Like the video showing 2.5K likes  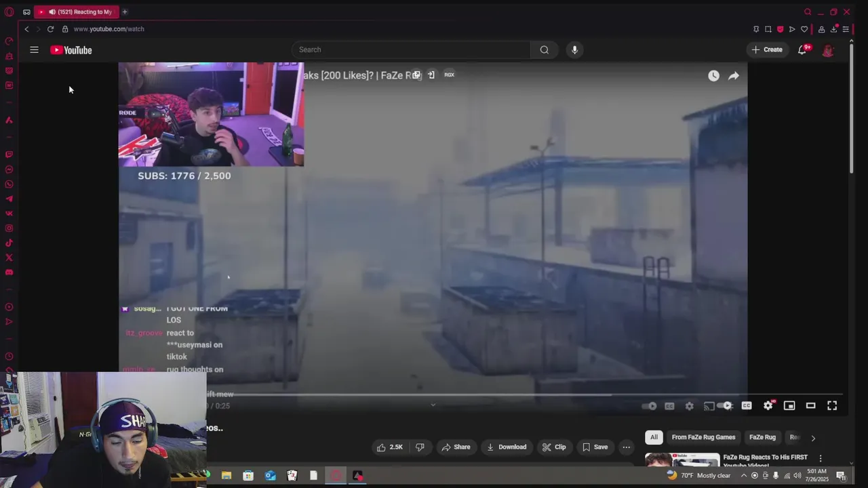(x=390, y=447)
